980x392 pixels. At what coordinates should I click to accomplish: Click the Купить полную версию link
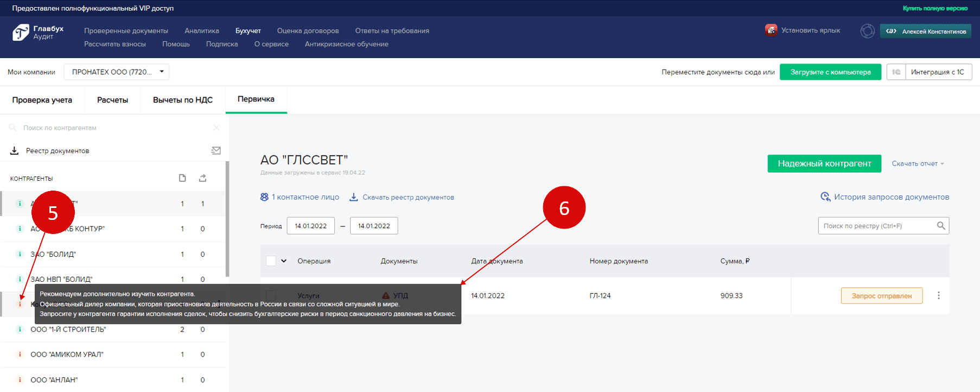click(x=935, y=8)
